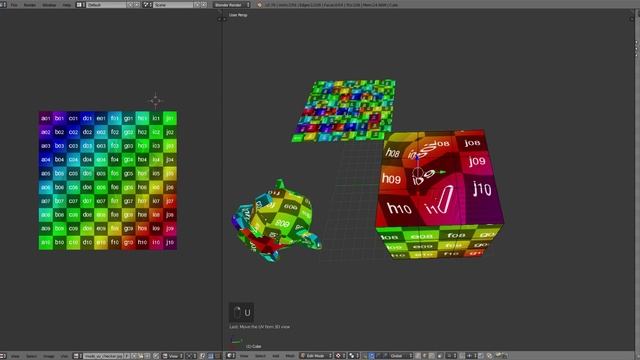Toggle UV sync selection with mesh
Screen dimensions: 640x360
[x=202, y=356]
